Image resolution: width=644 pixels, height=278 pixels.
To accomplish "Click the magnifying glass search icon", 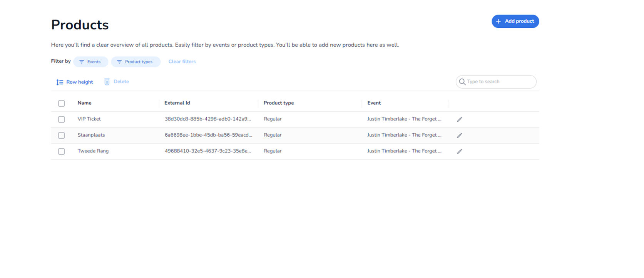I will pos(462,82).
